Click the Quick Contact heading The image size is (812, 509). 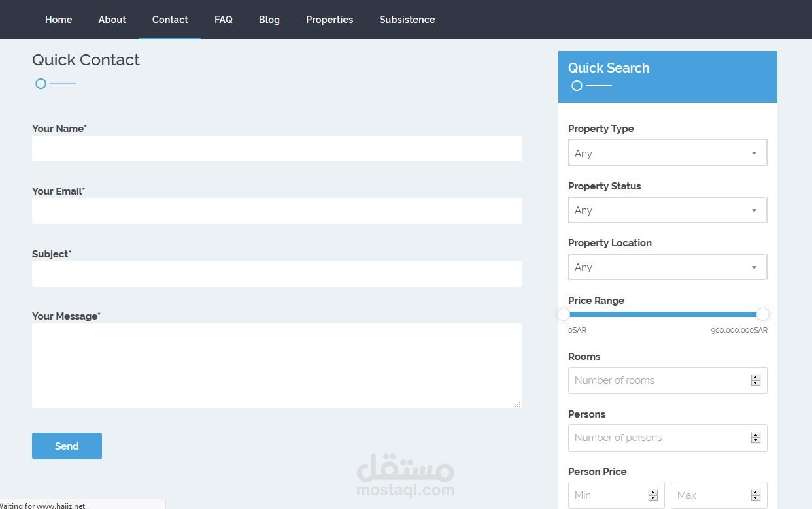pos(86,60)
